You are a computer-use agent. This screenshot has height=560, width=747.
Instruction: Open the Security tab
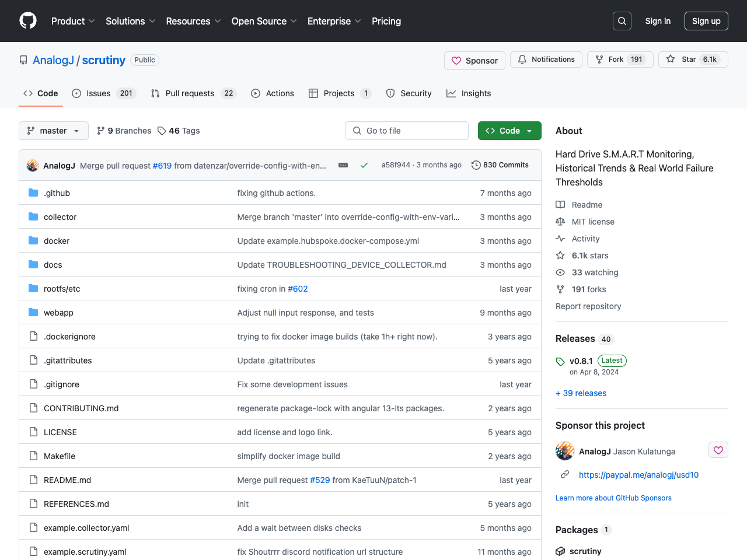[x=409, y=93]
